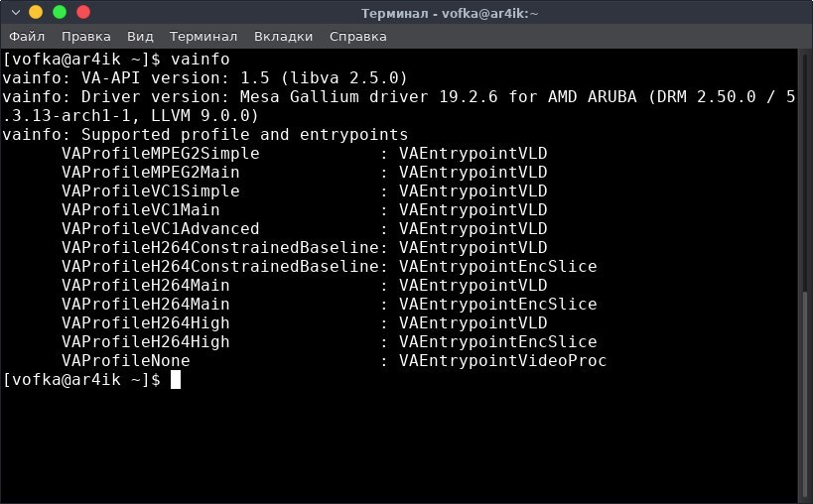Open the Файл menu
Screen dimensions: 813x504
(27, 37)
